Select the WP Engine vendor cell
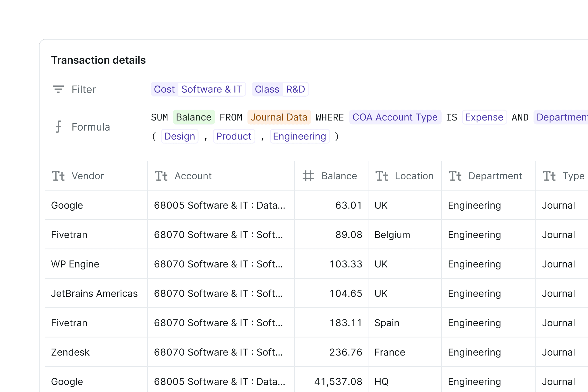Image resolution: width=588 pixels, height=392 pixels. [x=96, y=264]
